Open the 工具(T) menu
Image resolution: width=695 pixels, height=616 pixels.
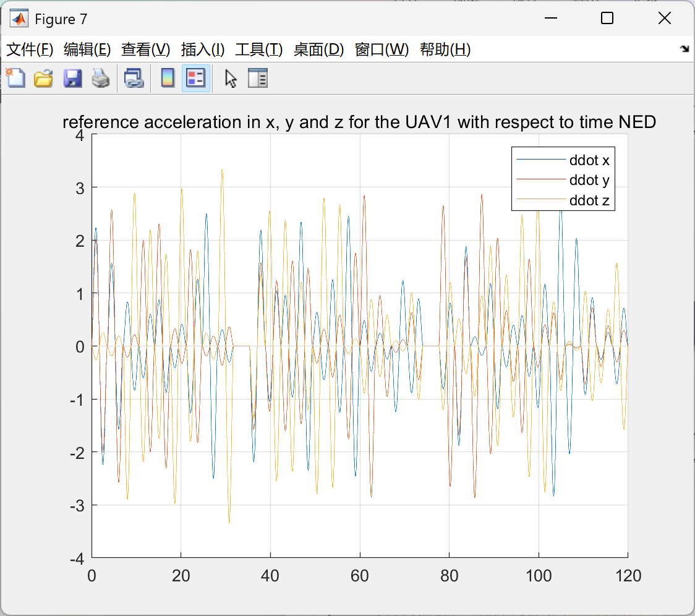(x=259, y=49)
